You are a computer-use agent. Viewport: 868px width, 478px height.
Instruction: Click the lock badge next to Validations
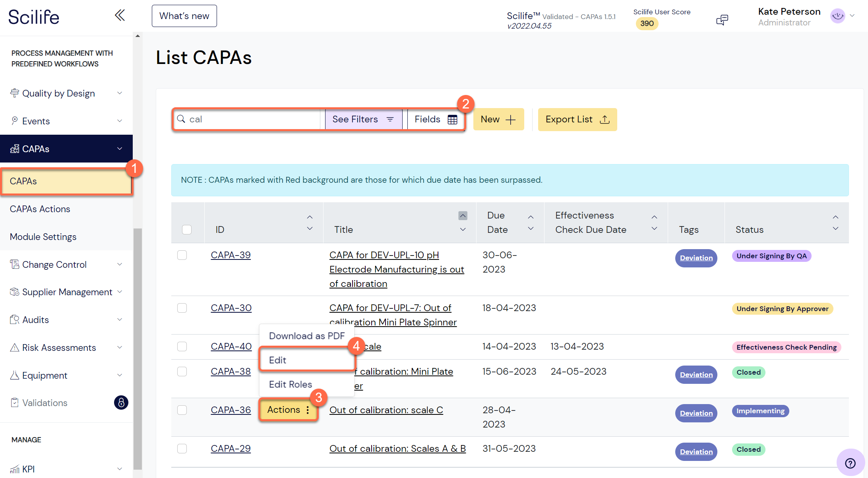coord(121,403)
